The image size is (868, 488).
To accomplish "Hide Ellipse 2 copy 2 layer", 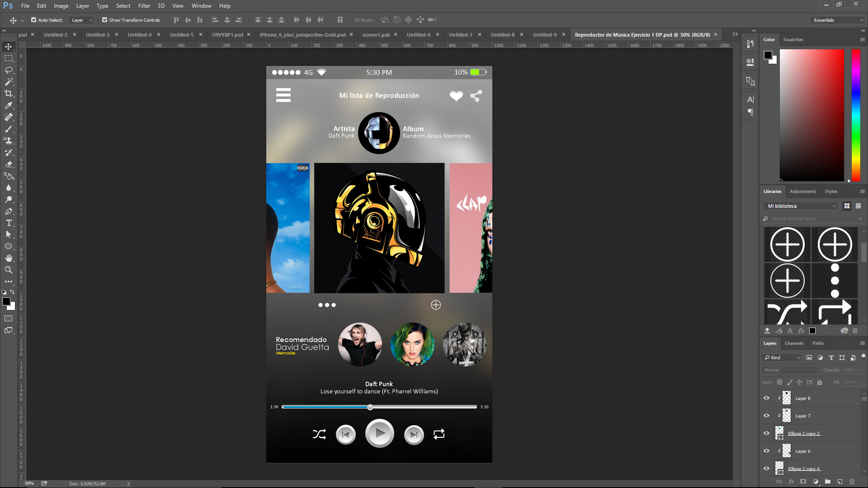I will tap(766, 433).
